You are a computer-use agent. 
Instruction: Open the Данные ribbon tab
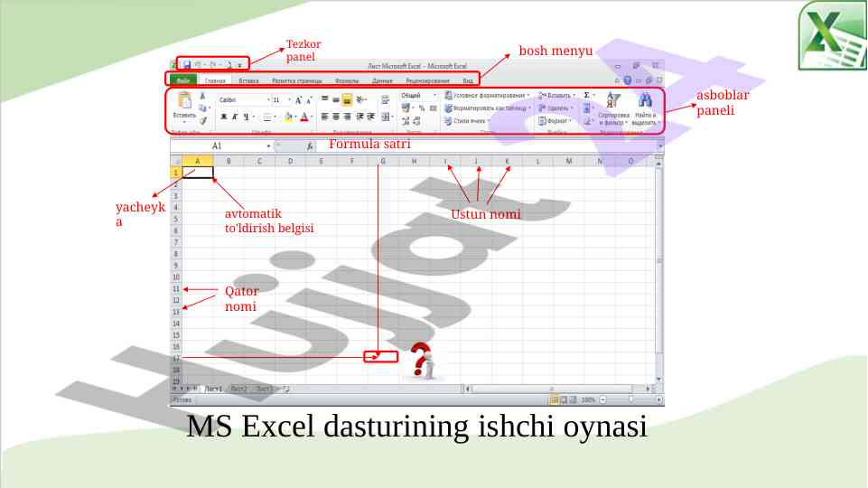pos(383,80)
